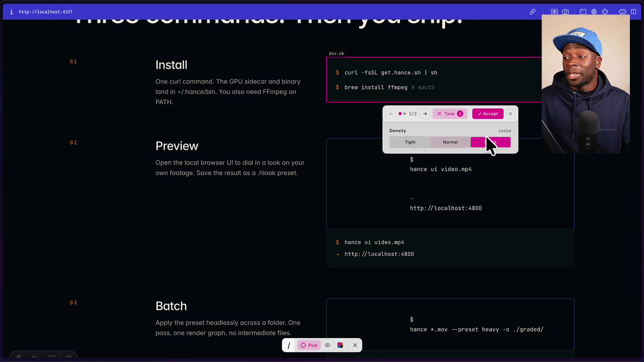The image size is (644, 362).
Task: Click the Install heading
Action: (x=171, y=65)
